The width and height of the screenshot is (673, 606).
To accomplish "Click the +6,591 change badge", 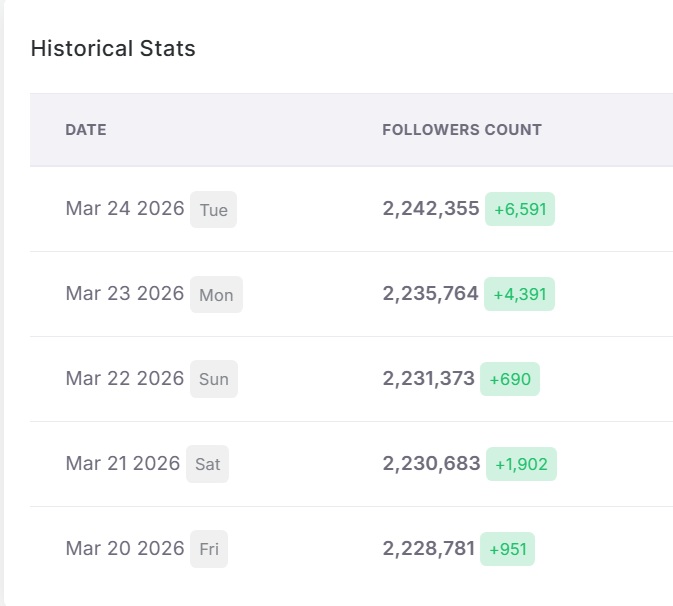I will 520,209.
